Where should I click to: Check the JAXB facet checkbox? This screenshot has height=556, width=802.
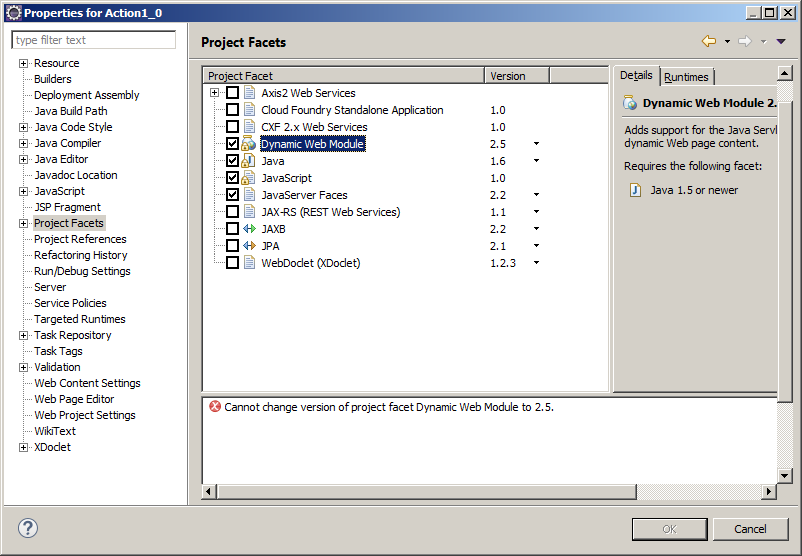[232, 229]
